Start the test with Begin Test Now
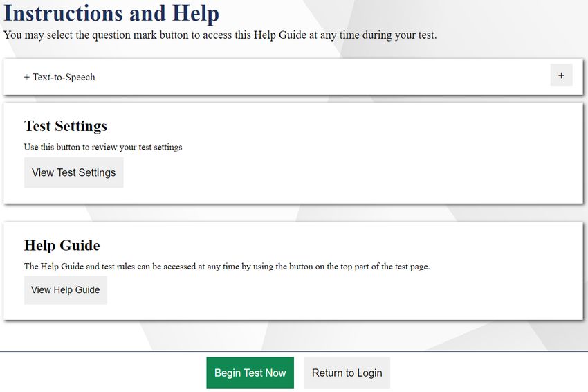Screen dimensions: 588x392 pos(250,373)
